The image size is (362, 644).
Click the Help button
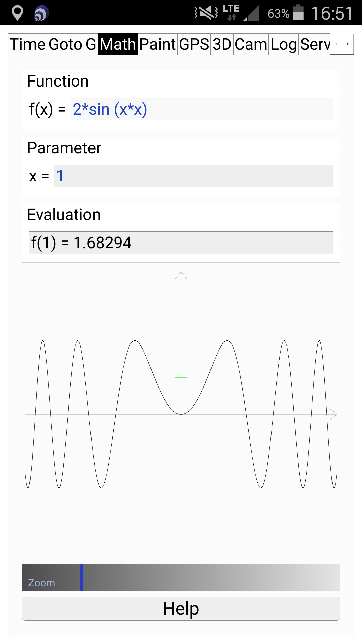[181, 608]
